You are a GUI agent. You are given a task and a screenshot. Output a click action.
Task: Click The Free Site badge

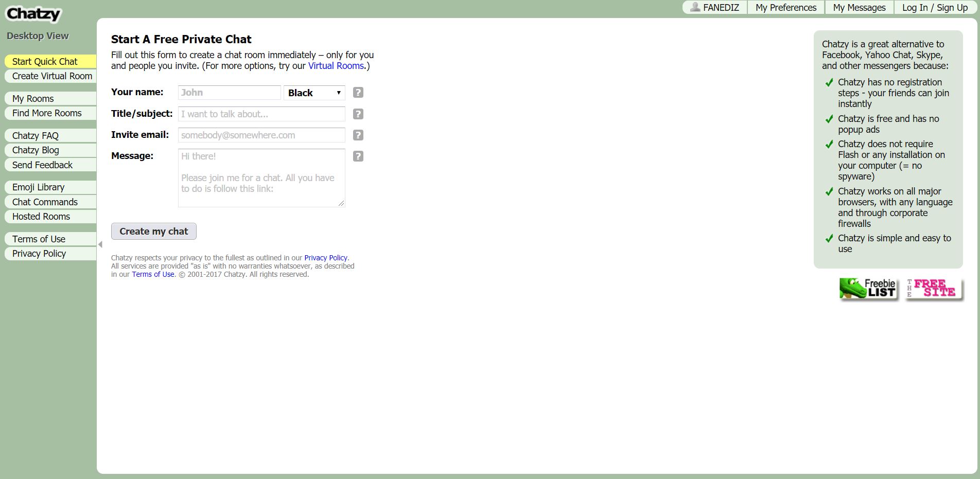934,289
